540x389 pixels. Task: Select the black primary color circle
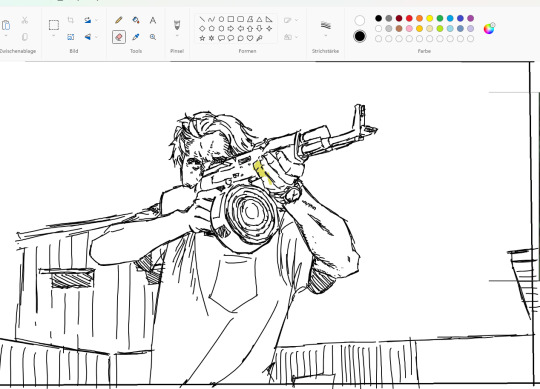point(360,36)
